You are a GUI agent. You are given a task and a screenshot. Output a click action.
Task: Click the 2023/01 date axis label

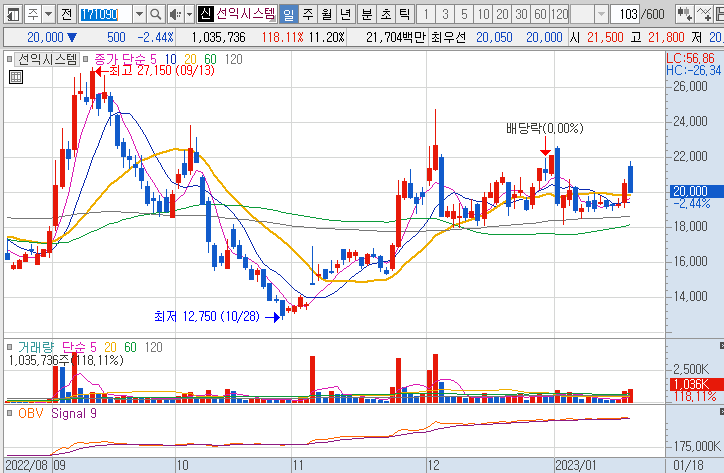(x=575, y=465)
